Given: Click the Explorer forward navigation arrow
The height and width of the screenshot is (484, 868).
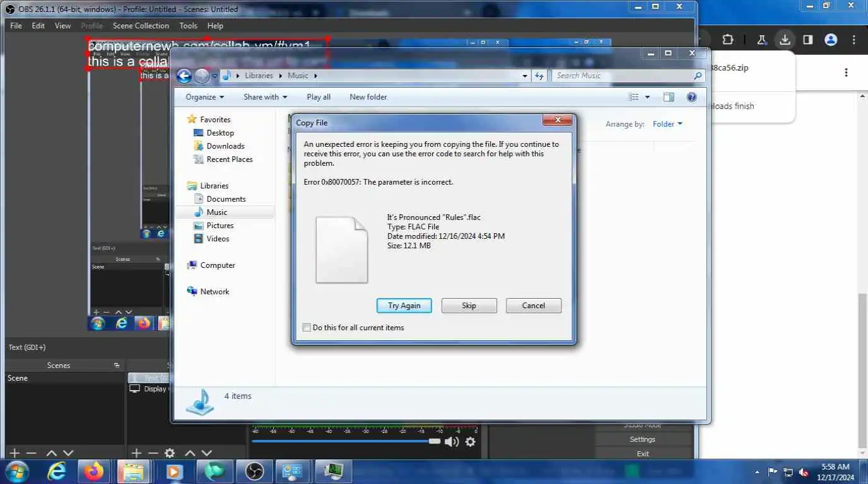Looking at the screenshot, I should tap(201, 76).
